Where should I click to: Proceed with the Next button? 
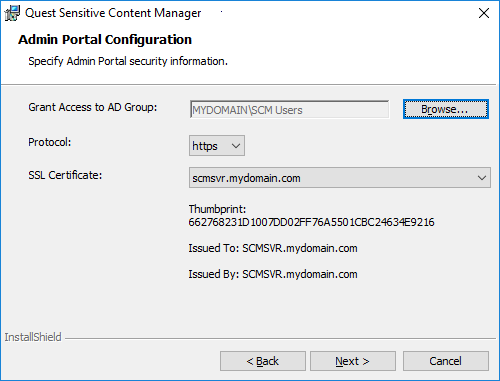click(353, 361)
